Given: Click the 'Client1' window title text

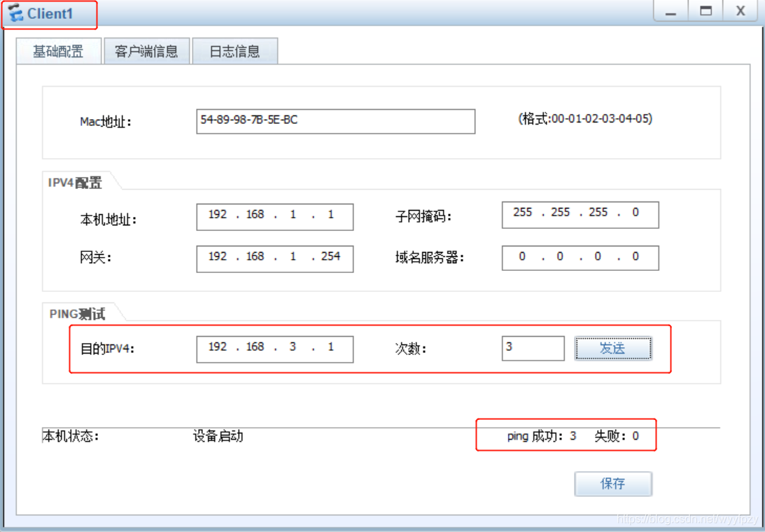Looking at the screenshot, I should tap(50, 14).
